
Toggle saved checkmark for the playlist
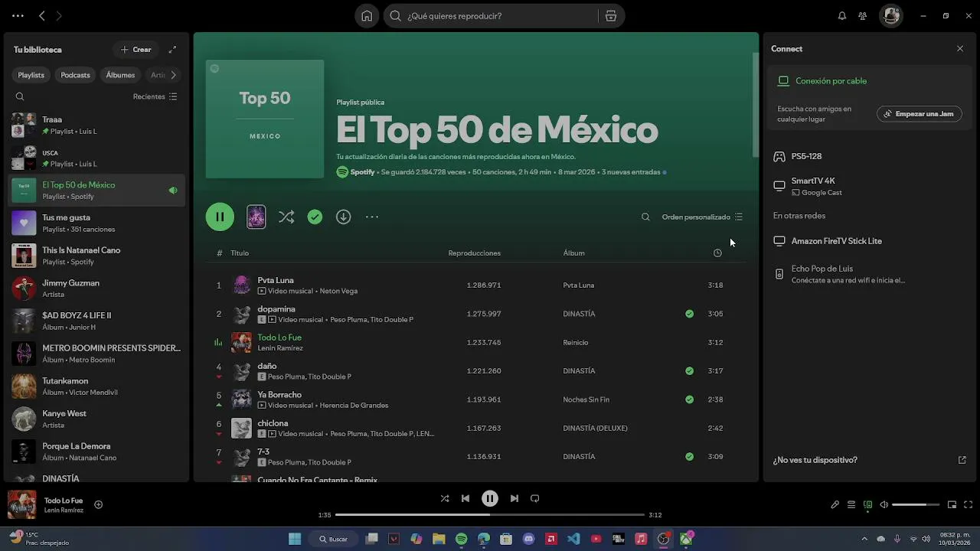pos(315,217)
